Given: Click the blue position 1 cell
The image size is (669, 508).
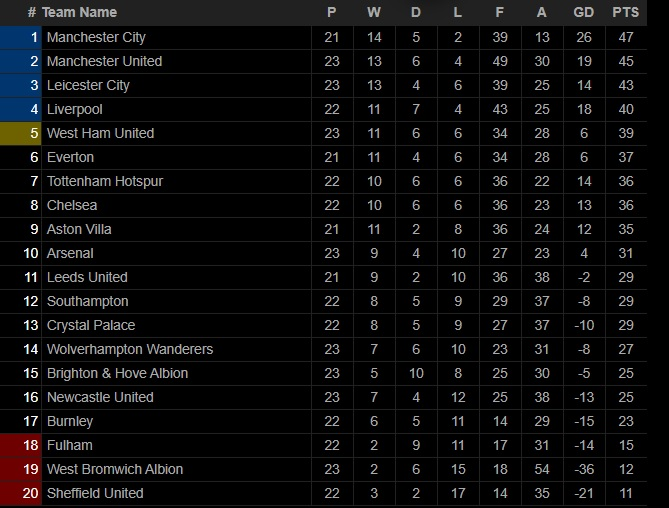Looking at the screenshot, I should point(22,37).
